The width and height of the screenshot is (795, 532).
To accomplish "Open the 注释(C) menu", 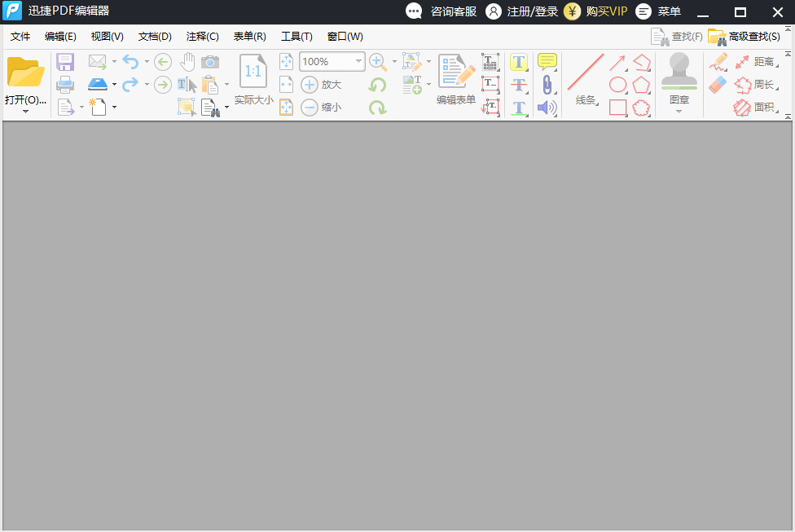I will coord(202,37).
